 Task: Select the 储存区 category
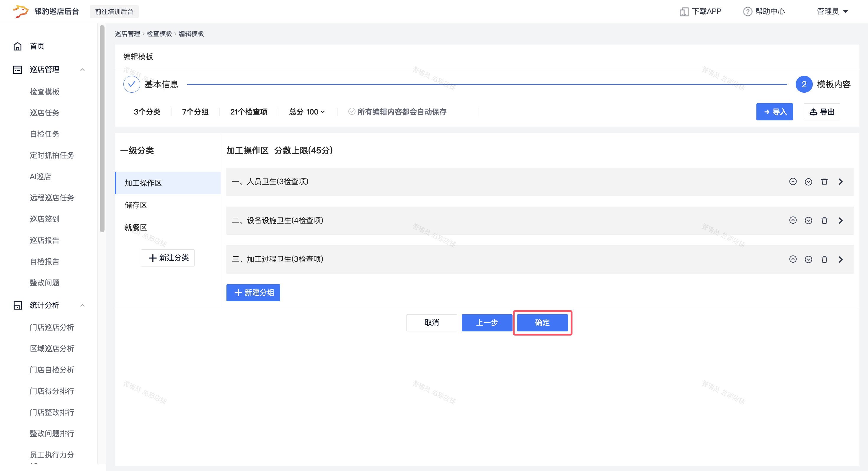pyautogui.click(x=136, y=205)
